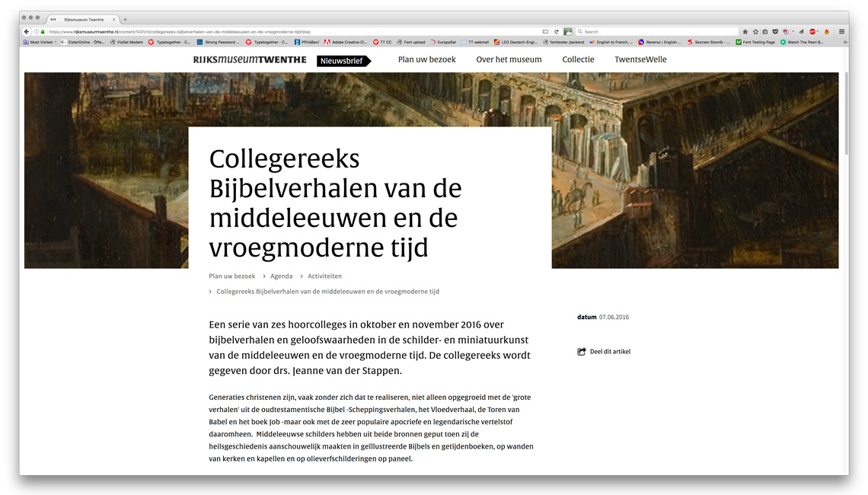Open EuropaSat bookmark
Image resolution: width=868 pixels, height=495 pixels.
pyautogui.click(x=443, y=42)
